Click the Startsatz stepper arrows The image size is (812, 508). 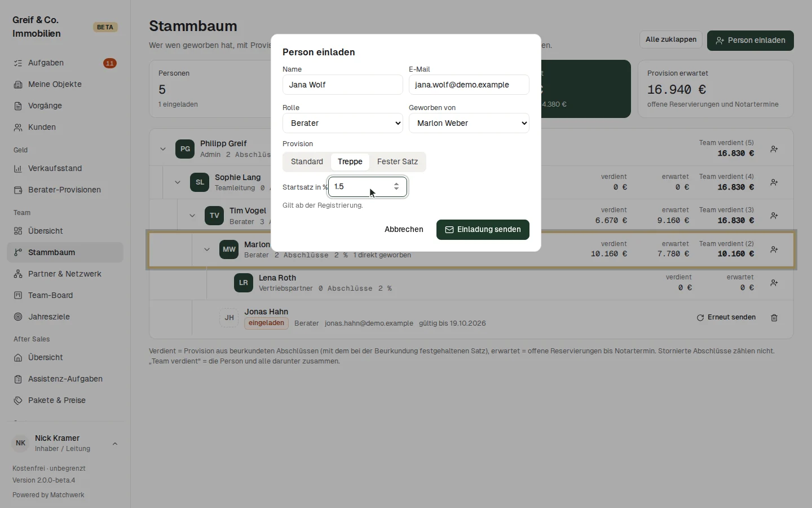[396, 186]
